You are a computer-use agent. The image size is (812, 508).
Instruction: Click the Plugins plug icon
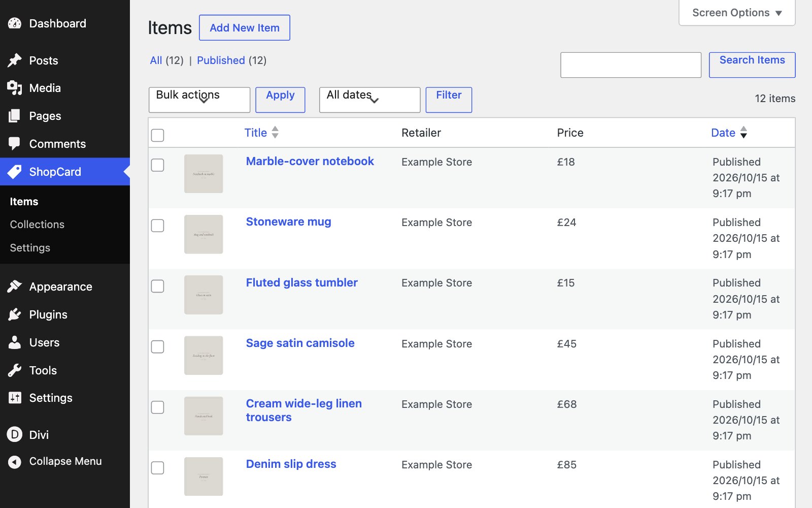coord(15,314)
